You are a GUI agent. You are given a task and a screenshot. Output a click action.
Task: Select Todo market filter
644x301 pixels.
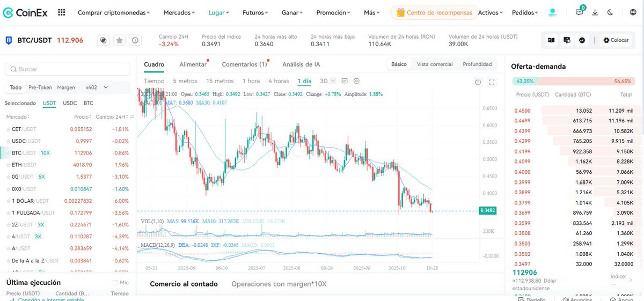(x=16, y=87)
